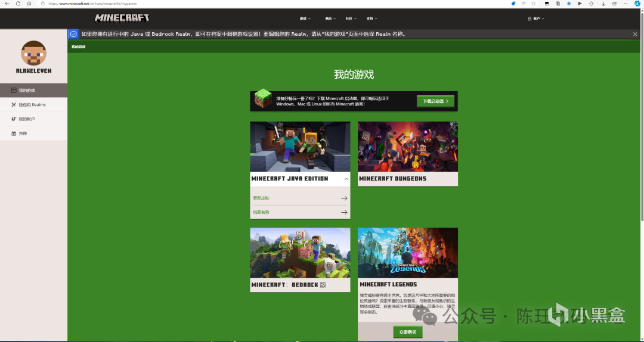Open the Minecraft Bedrock artwork thumbnail
The image size is (644, 342).
pyautogui.click(x=300, y=253)
